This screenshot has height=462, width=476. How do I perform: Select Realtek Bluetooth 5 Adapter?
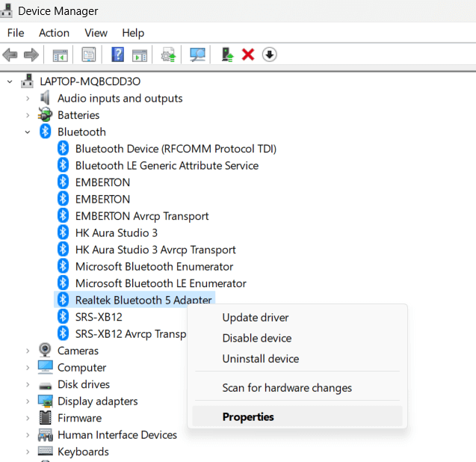click(x=143, y=300)
